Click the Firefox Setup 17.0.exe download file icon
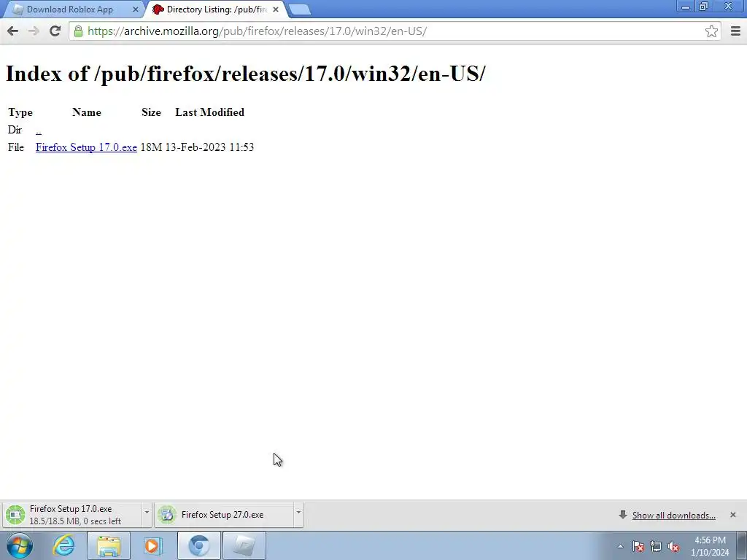This screenshot has width=747, height=560. tap(15, 515)
